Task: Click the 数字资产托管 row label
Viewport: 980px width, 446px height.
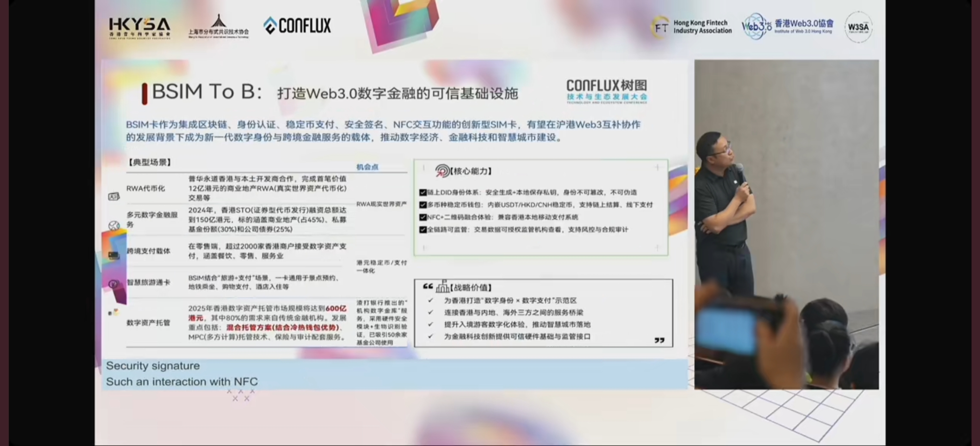Action: 148,323
